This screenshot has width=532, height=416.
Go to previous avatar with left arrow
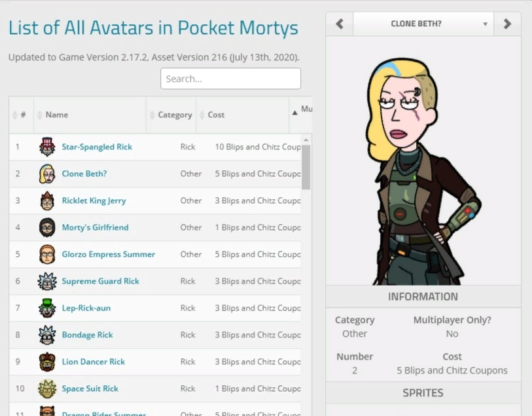tap(340, 24)
